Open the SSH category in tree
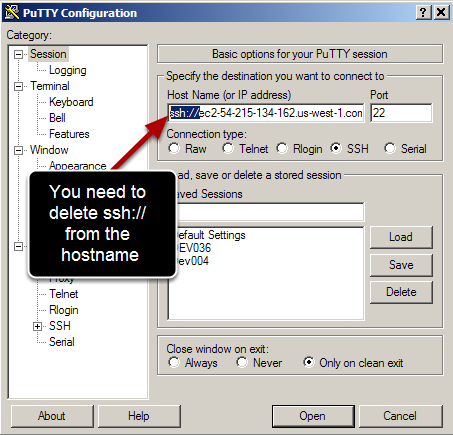 coord(60,326)
